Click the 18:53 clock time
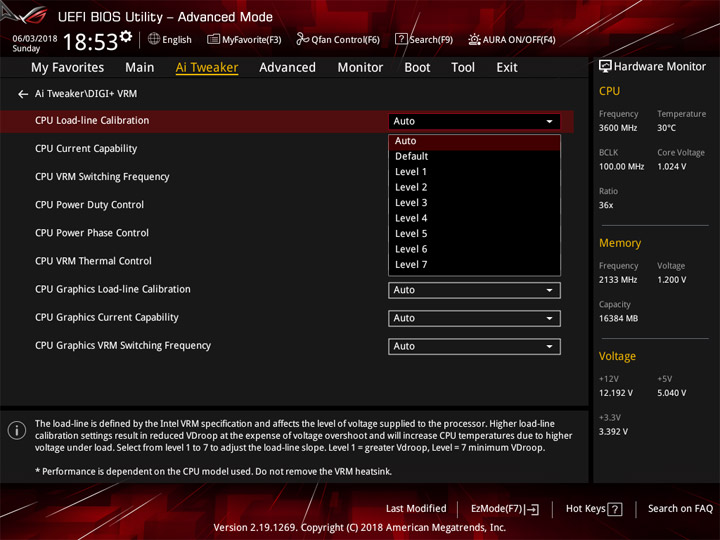720x540 pixels. click(90, 42)
